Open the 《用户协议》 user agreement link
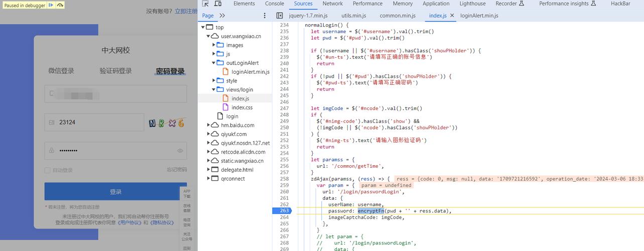The image size is (644, 251). (x=130, y=222)
